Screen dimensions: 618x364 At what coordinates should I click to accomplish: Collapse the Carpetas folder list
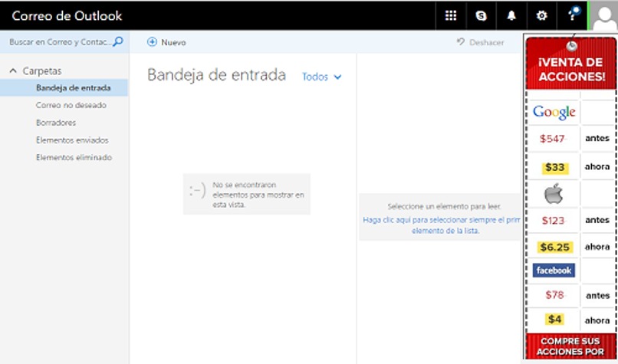tap(13, 71)
